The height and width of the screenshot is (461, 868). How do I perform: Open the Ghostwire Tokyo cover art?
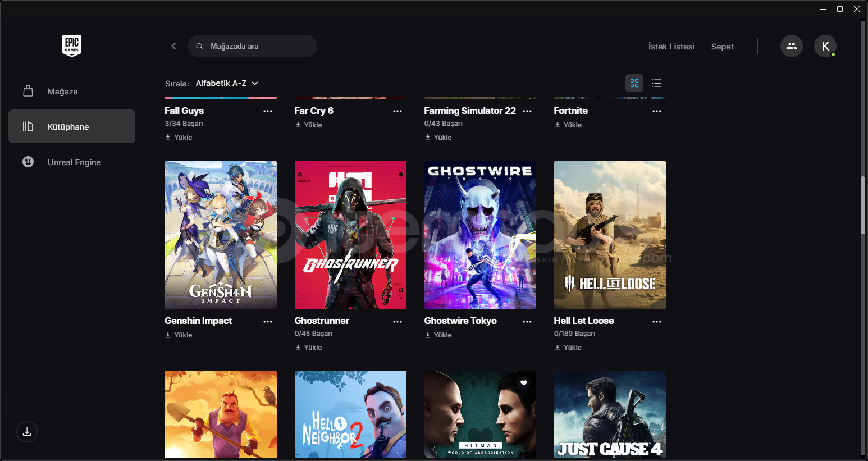[x=480, y=235]
